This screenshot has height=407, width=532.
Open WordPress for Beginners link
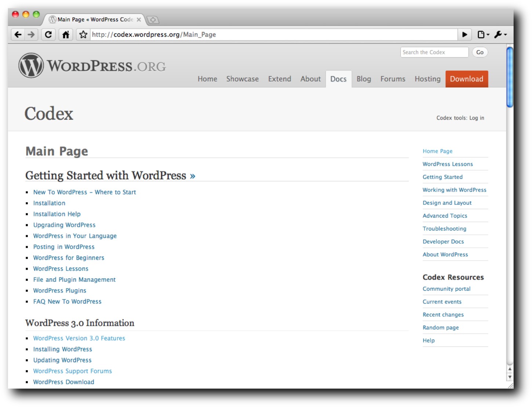pos(69,258)
